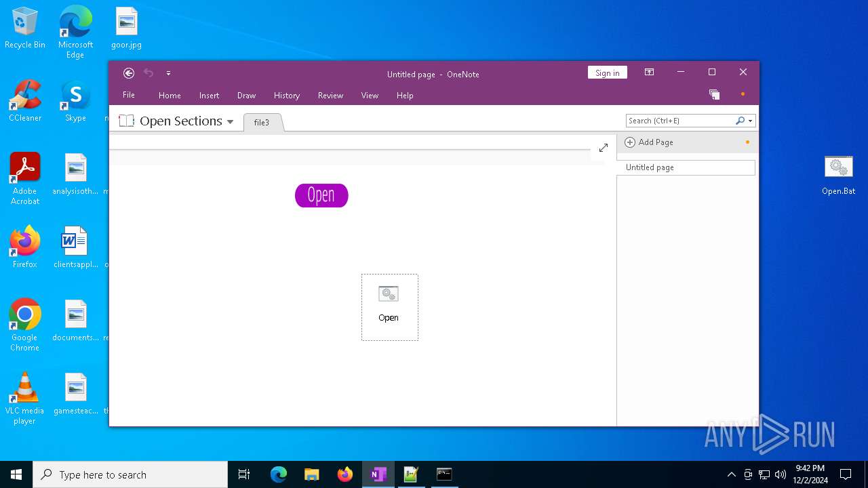This screenshot has height=488, width=868.
Task: Open Task View from the taskbar
Action: pyautogui.click(x=244, y=474)
